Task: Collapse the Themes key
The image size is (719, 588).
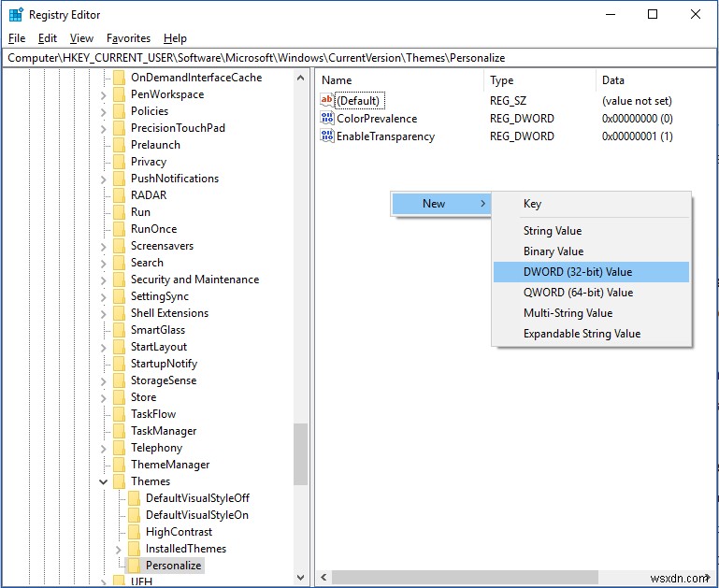Action: point(104,481)
